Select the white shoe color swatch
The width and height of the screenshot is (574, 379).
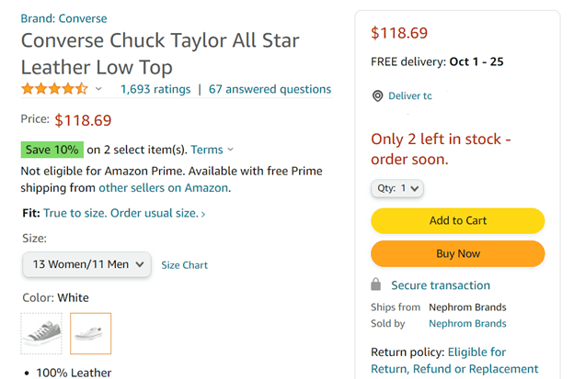pos(90,333)
